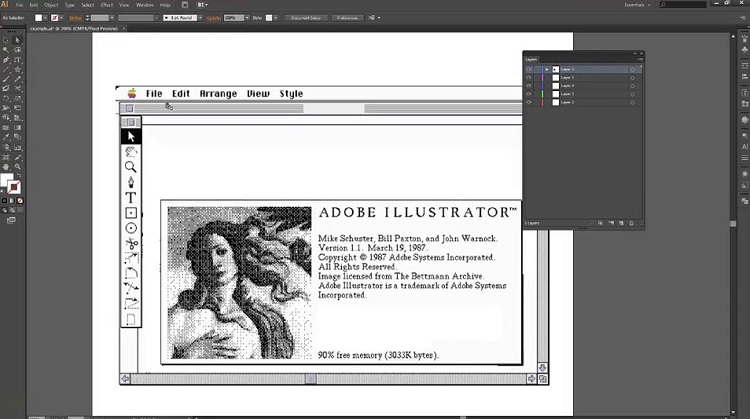Open the Style swatch dropdown

275,18
